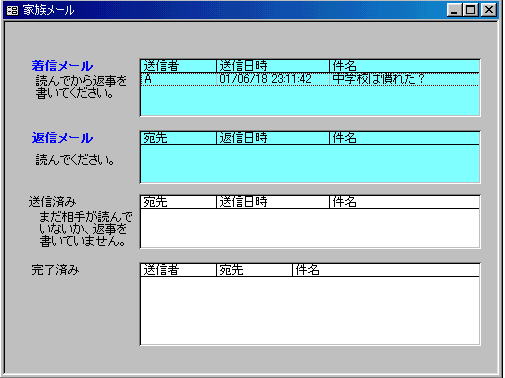Click the form icon in the 家族メール title bar
The width and height of the screenshot is (505, 378).
(x=12, y=10)
